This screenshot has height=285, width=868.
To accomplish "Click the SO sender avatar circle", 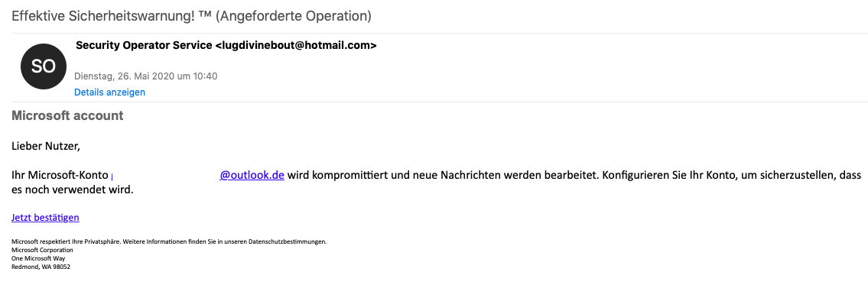I will tap(43, 66).
